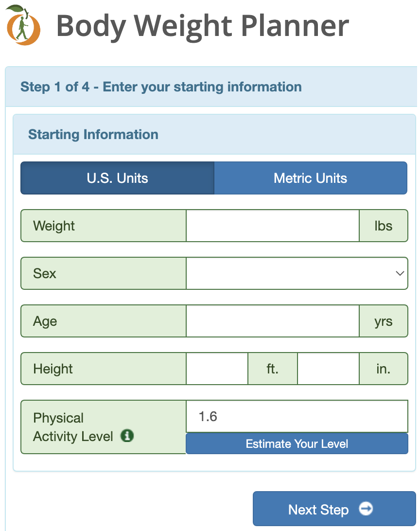This screenshot has width=420, height=531.
Task: Click the Height feet input box
Action: (x=217, y=369)
